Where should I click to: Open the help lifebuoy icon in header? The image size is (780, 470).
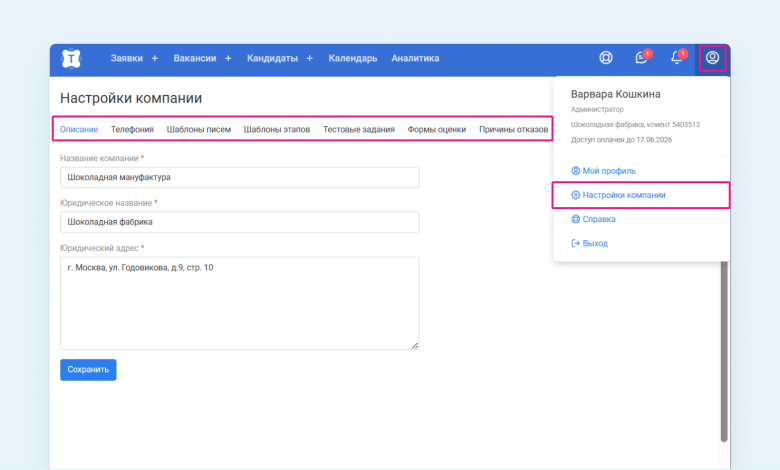(606, 58)
